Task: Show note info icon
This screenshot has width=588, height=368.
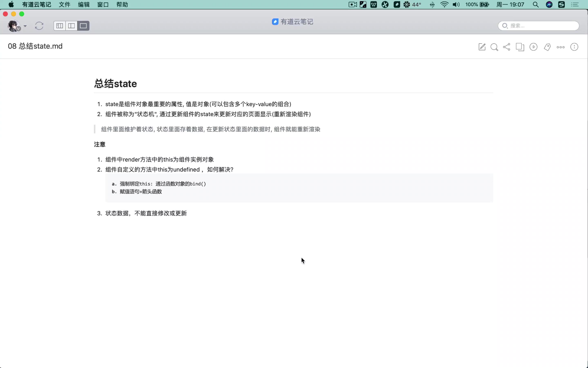Action: [x=574, y=47]
